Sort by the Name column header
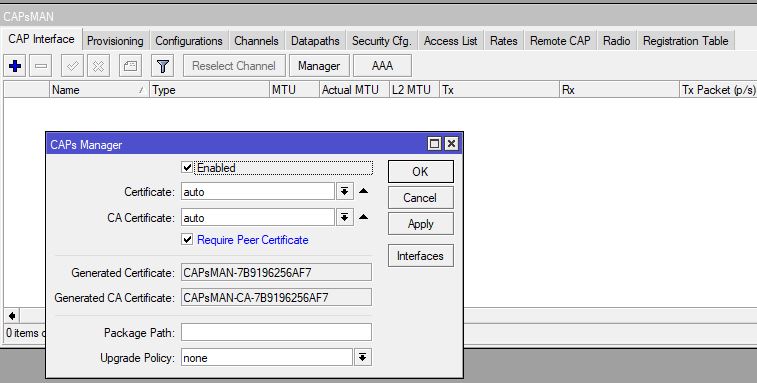 coord(99,90)
